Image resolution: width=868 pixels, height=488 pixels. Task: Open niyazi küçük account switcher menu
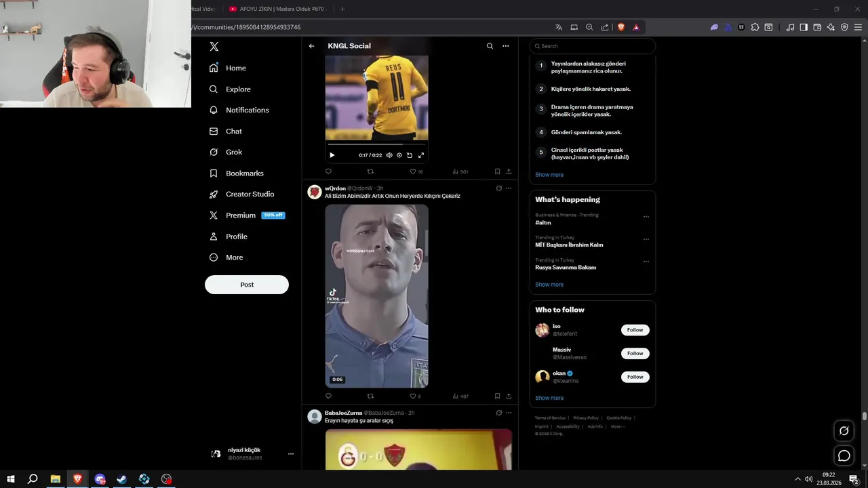tap(252, 453)
